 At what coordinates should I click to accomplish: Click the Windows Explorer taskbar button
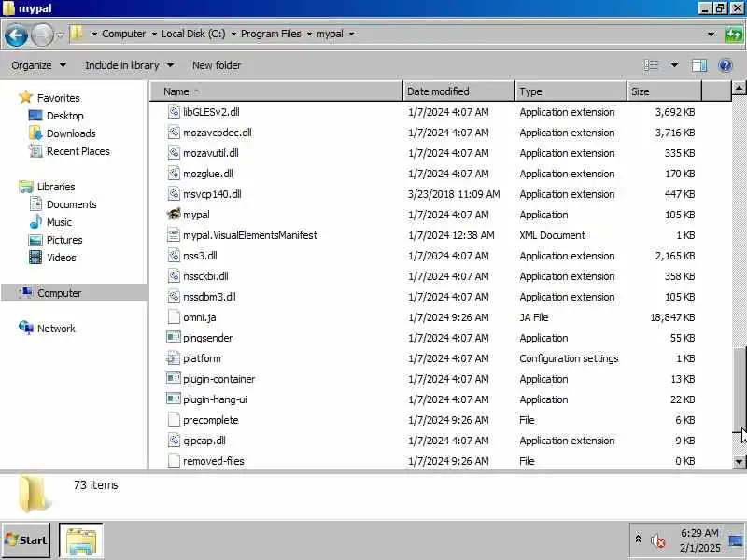point(81,540)
